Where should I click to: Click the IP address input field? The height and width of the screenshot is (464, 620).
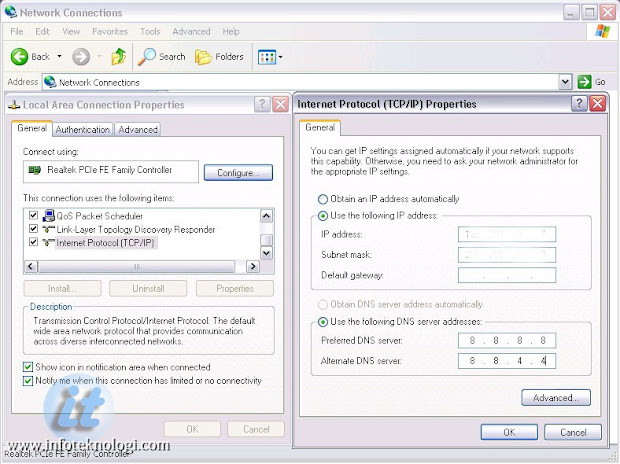507,234
